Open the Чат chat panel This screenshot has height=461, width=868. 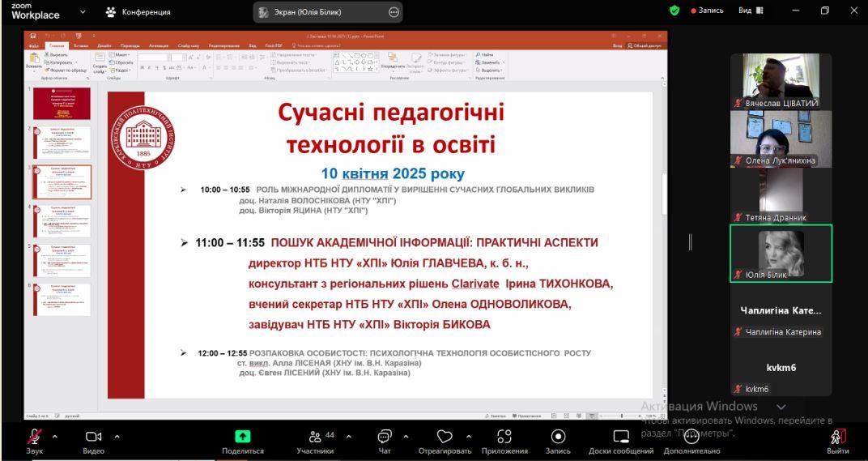click(385, 436)
